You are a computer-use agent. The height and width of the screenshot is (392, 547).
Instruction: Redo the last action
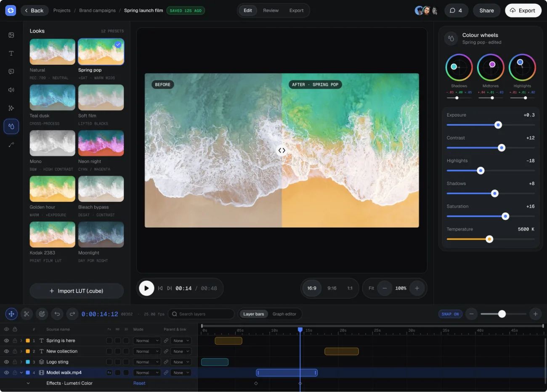(72, 314)
